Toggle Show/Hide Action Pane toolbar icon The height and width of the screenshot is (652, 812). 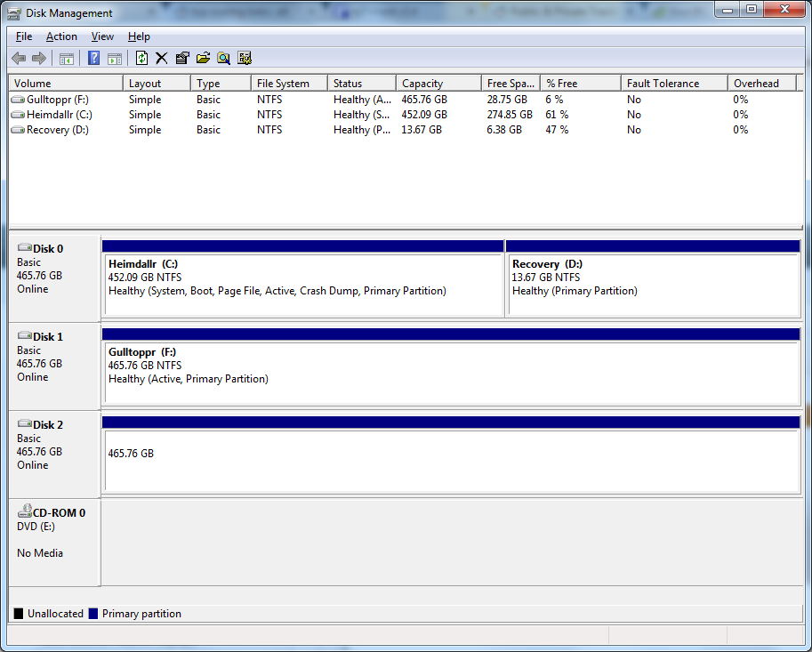coord(115,59)
